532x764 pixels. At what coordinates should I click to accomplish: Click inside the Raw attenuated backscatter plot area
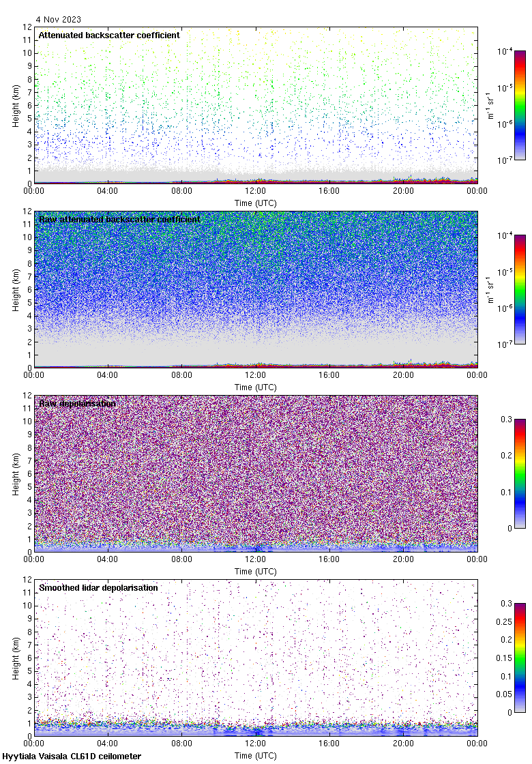click(255, 289)
